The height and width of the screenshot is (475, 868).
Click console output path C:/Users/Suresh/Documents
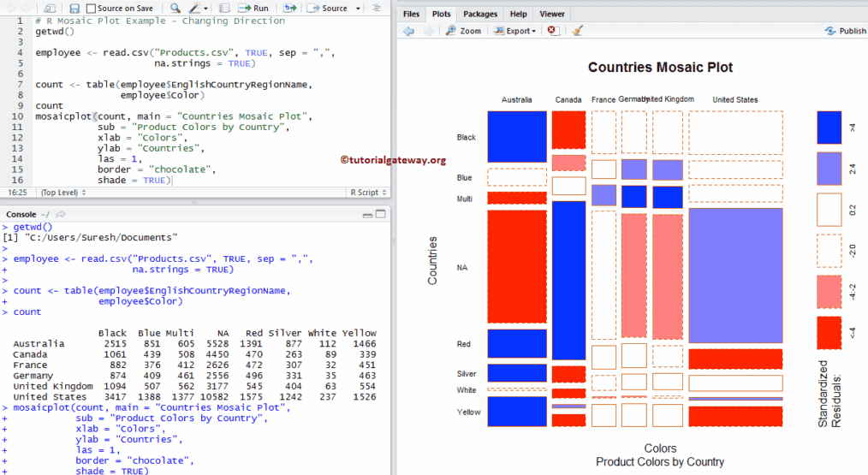pyautogui.click(x=101, y=238)
